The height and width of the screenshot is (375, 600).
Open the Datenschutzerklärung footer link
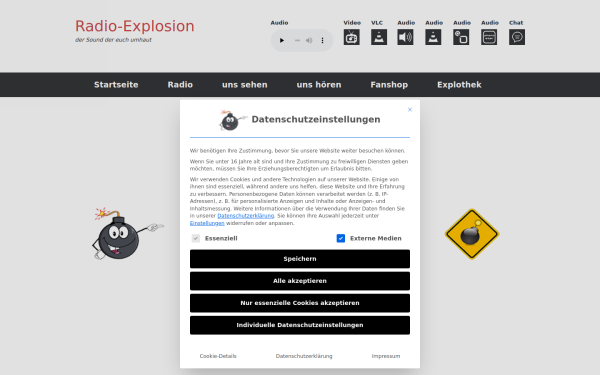(304, 356)
